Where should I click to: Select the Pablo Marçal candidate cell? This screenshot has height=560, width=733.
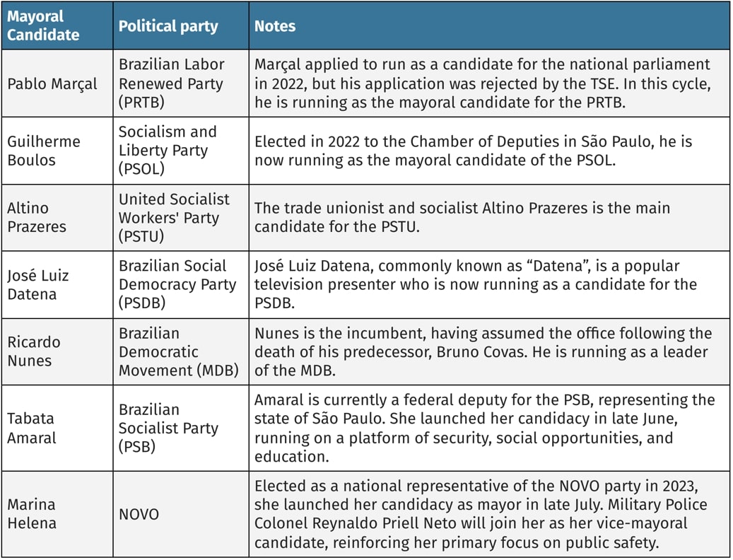pyautogui.click(x=57, y=83)
